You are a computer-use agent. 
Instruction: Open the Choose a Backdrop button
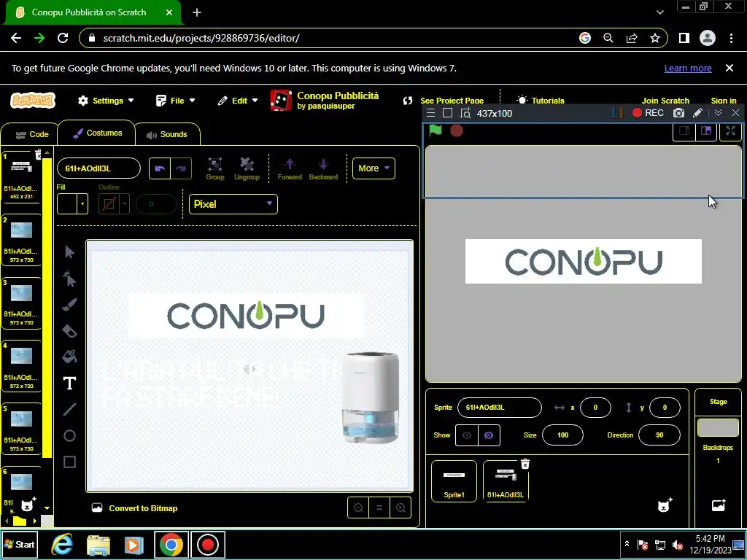(719, 505)
